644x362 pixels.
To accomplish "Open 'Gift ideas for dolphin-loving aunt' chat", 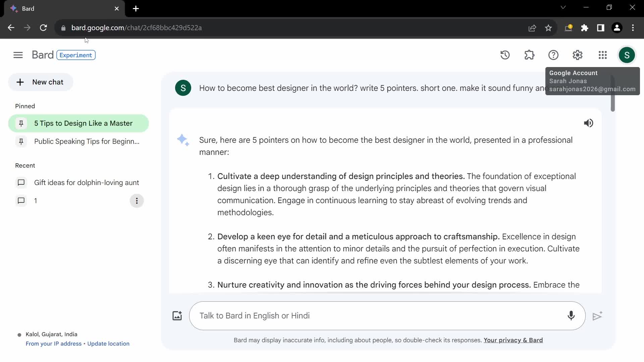I will [78, 183].
